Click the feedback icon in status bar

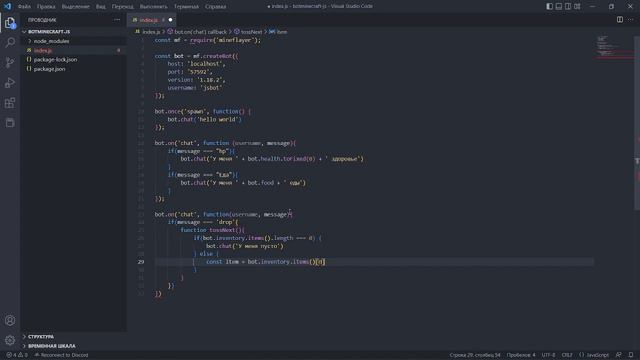[619, 355]
